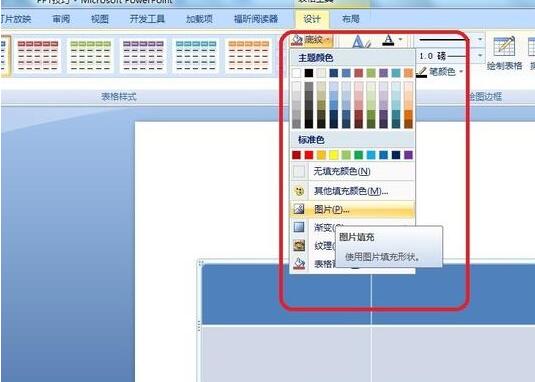Apply the red table style thumbnail
Viewport: 535px width, 382px height.
[38, 56]
